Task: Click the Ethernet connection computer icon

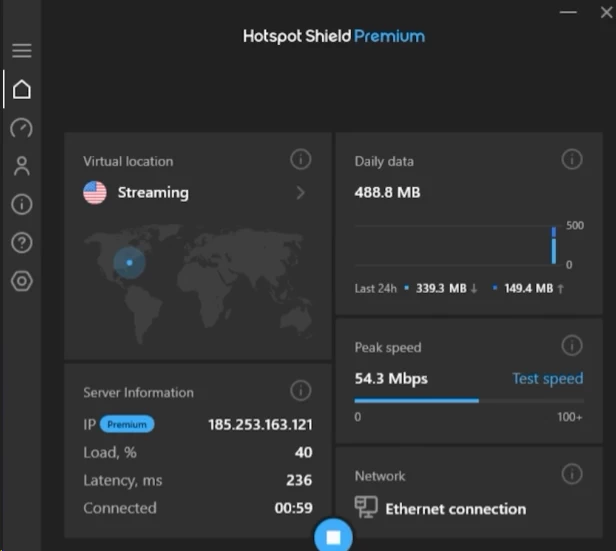Action: (366, 507)
